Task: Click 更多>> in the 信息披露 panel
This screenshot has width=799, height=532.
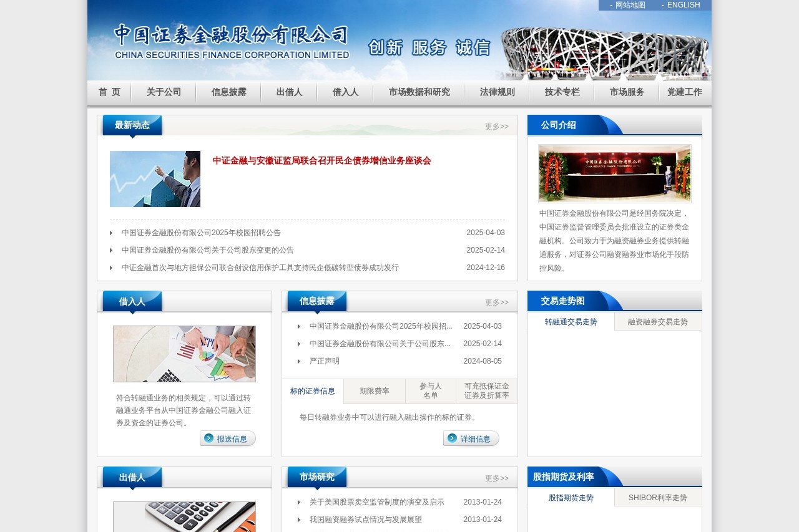Action: (497, 302)
